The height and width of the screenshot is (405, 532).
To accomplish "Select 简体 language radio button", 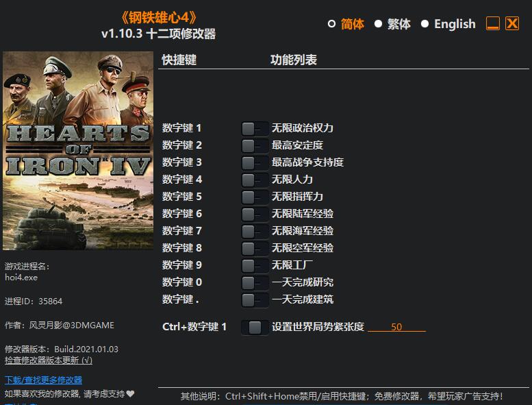I will click(332, 24).
